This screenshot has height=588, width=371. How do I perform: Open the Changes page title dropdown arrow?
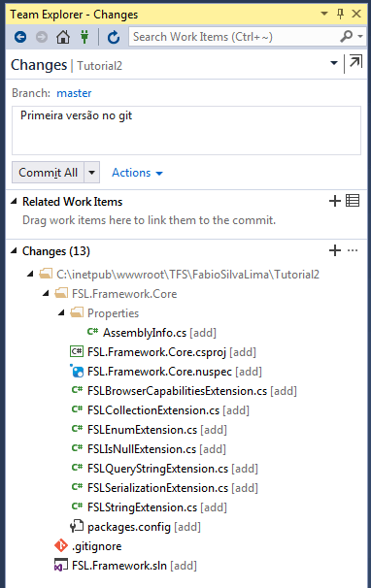point(334,63)
